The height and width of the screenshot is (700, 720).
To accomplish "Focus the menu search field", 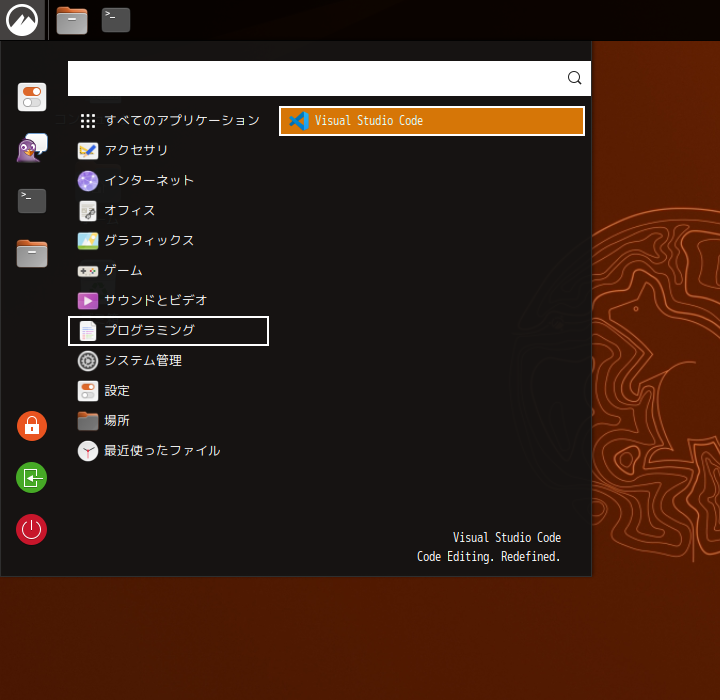I will coord(329,79).
